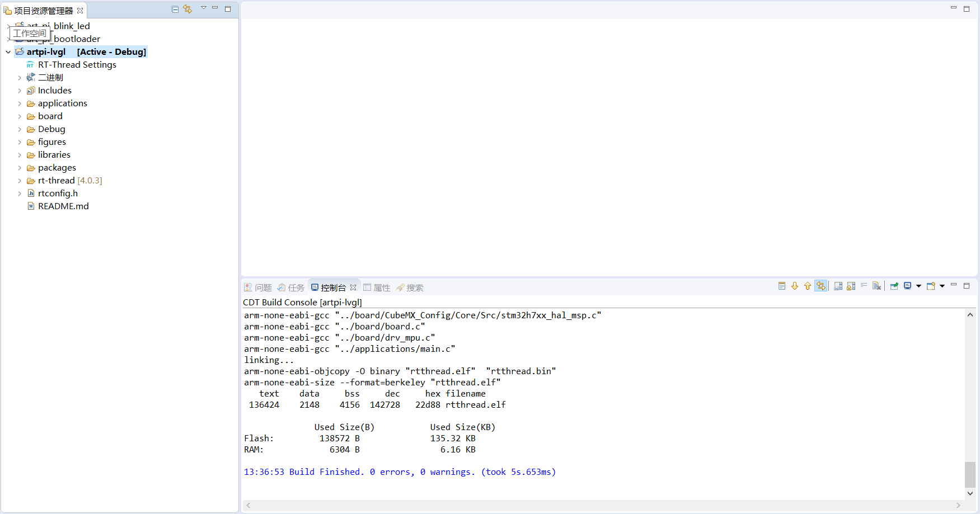The height and width of the screenshot is (514, 980).
Task: Select the 项目资源管理器 tab
Action: pyautogui.click(x=43, y=11)
